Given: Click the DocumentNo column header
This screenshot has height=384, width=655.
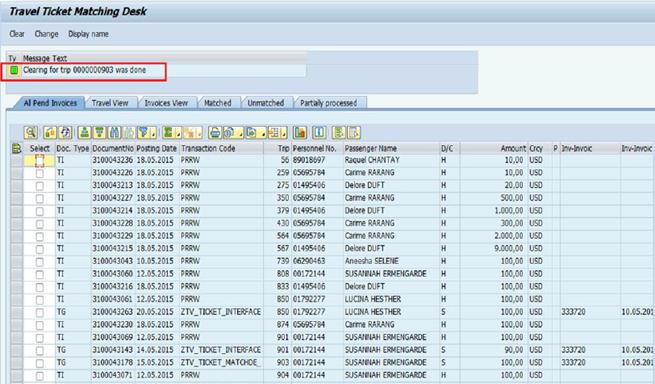Looking at the screenshot, I should (113, 148).
